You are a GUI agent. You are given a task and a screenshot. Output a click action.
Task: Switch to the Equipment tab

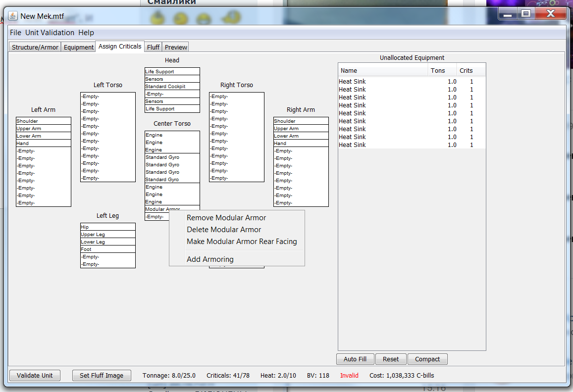coord(79,47)
